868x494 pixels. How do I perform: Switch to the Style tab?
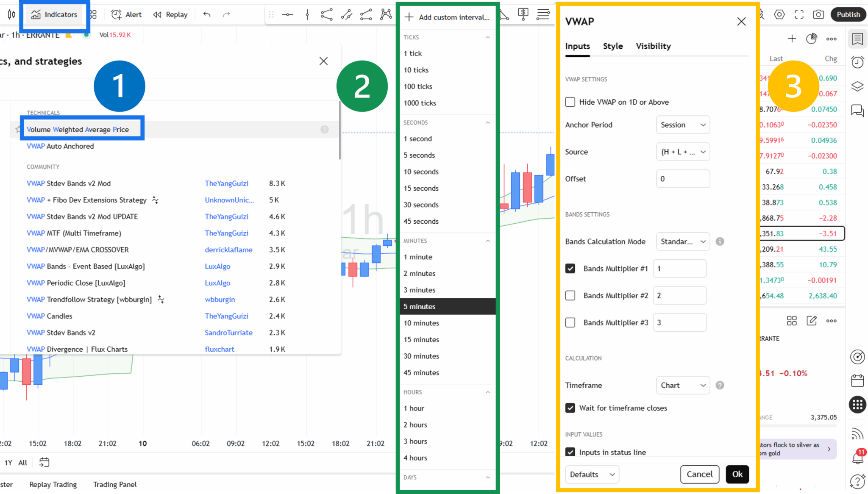pyautogui.click(x=612, y=46)
